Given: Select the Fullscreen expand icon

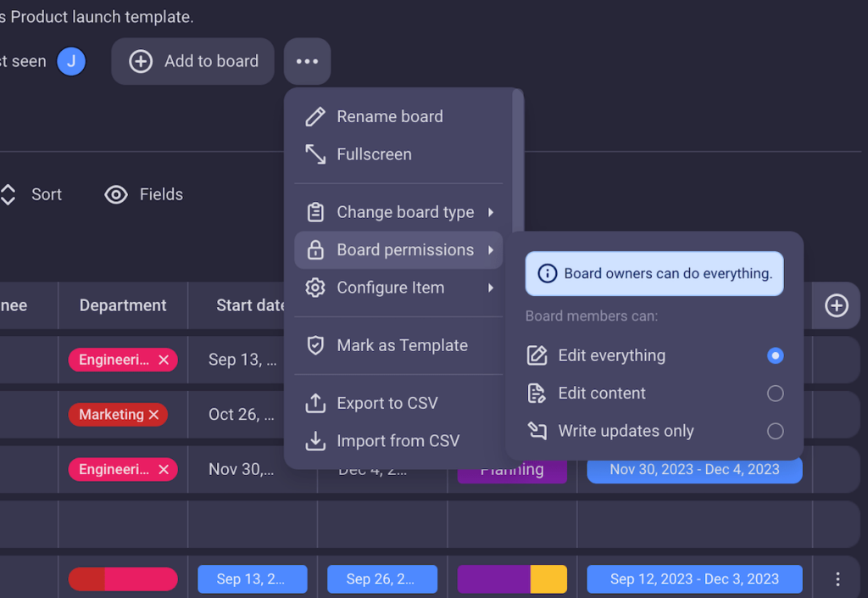Looking at the screenshot, I should point(315,154).
